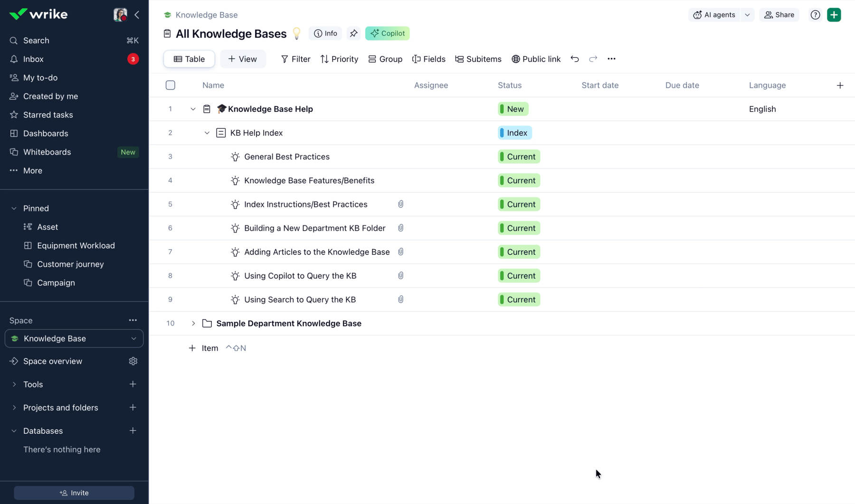Pin All Knowledge Bases with pin icon
Viewport: 855px width, 504px height.
click(353, 33)
